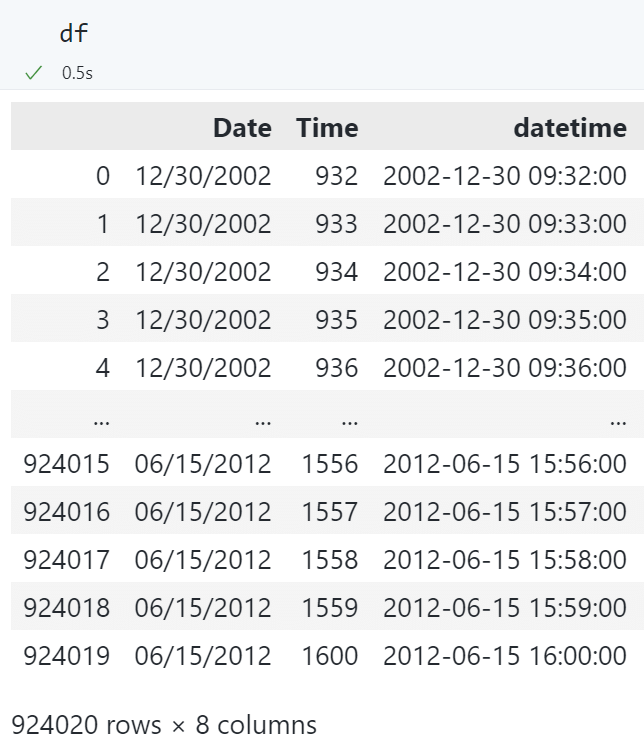
Task: Click the Time column header
Action: click(x=327, y=127)
